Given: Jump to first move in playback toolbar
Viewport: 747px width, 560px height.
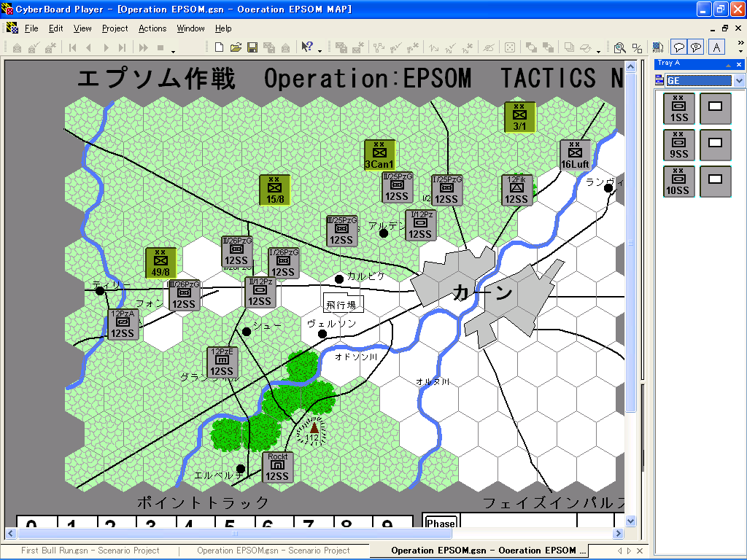Looking at the screenshot, I should (72, 47).
